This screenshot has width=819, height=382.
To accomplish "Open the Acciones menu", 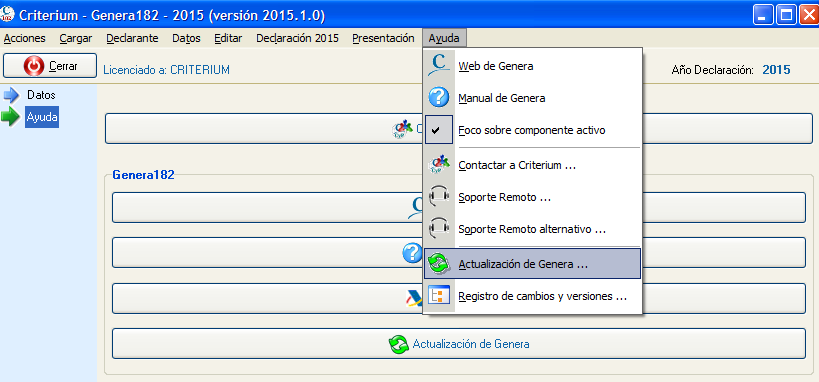I will (25, 38).
